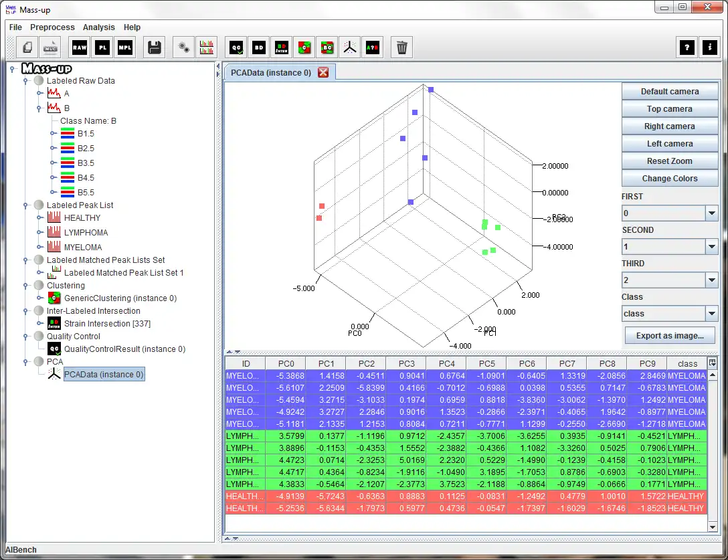The width and height of the screenshot is (728, 560).
Task: Click the A?B classification toolbar icon
Action: 373,48
